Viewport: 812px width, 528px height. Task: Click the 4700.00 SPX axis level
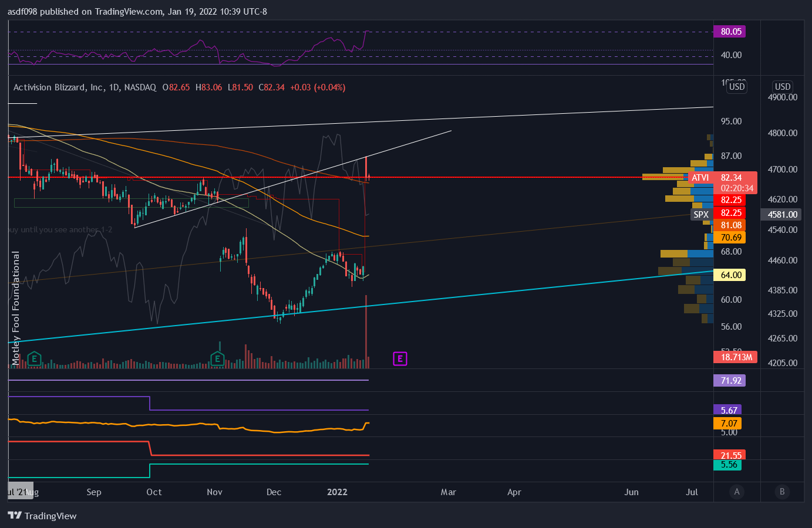[783, 170]
